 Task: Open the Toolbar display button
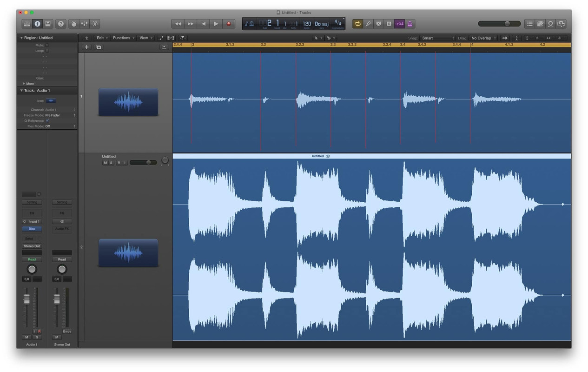click(47, 24)
